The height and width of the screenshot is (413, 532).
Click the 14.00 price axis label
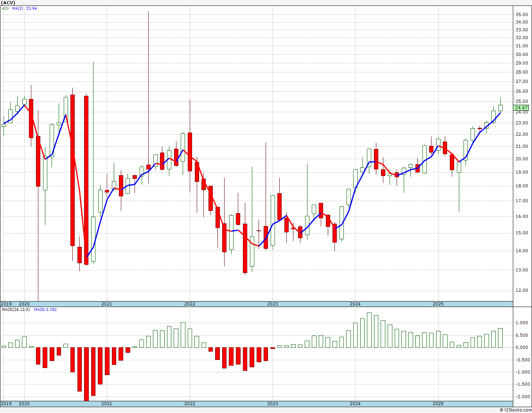522,251
